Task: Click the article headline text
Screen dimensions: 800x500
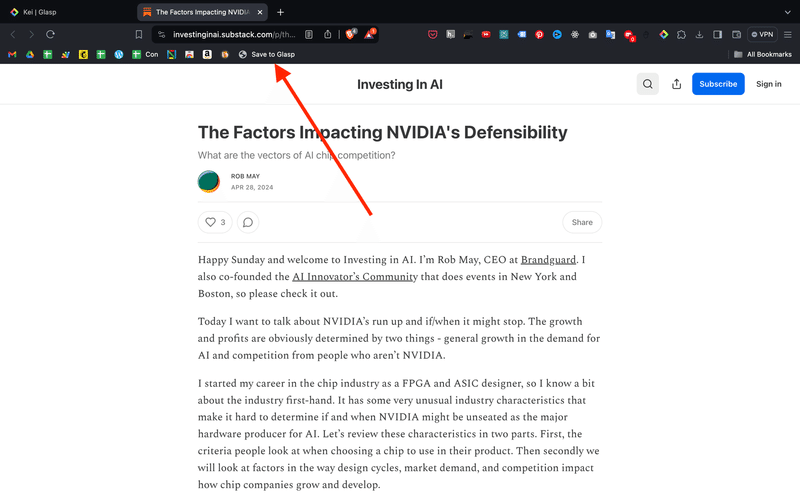Action: click(382, 132)
